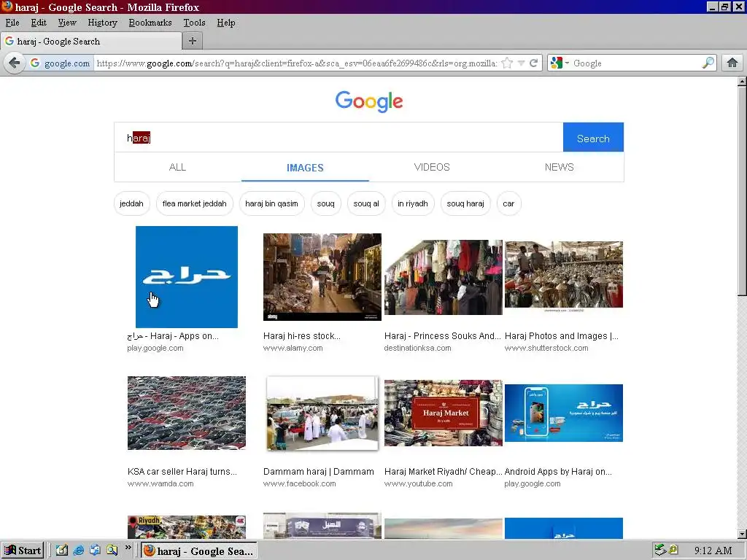Select the 'souq' suggestion chip
This screenshot has height=560, width=747.
coord(326,203)
